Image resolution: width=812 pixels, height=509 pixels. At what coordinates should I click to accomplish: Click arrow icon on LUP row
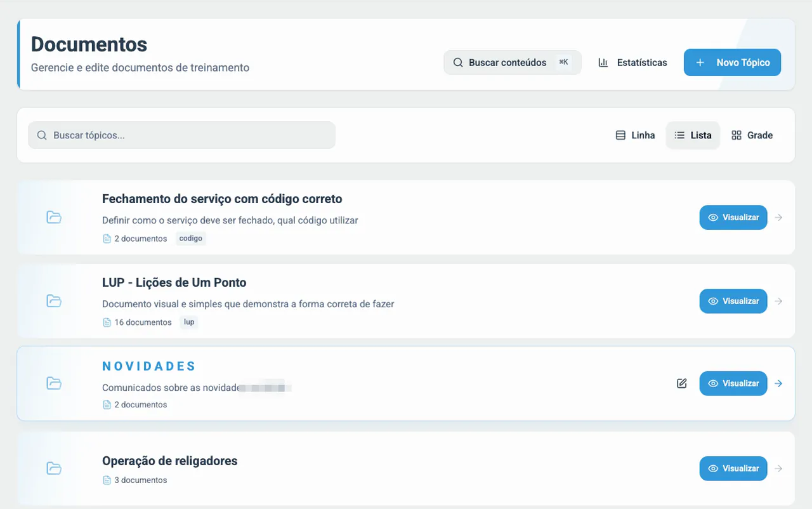[778, 301]
